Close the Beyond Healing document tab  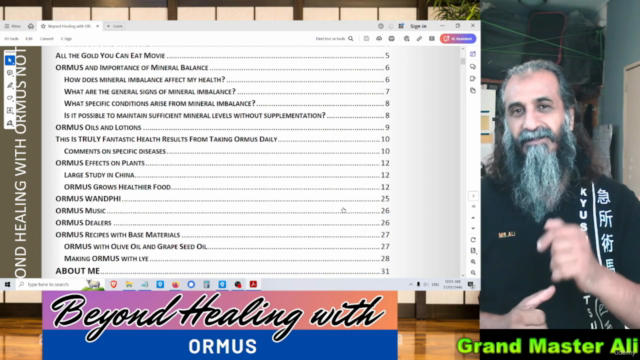tap(98, 26)
